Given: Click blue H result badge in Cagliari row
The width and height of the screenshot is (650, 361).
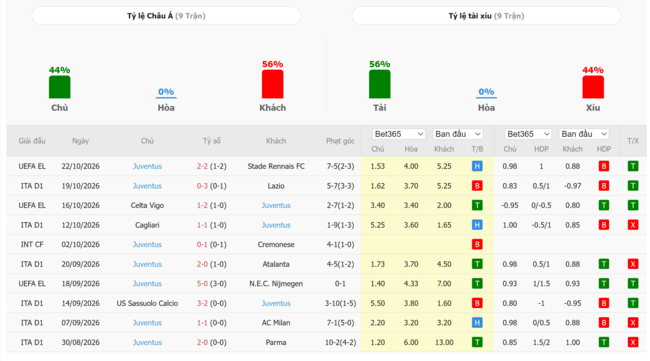Looking at the screenshot, I should click(477, 225).
